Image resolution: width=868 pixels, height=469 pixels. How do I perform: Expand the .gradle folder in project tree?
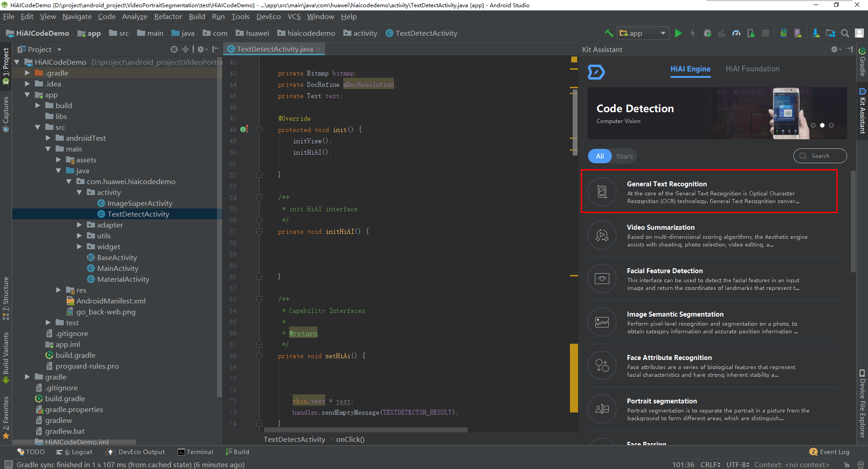pyautogui.click(x=27, y=73)
